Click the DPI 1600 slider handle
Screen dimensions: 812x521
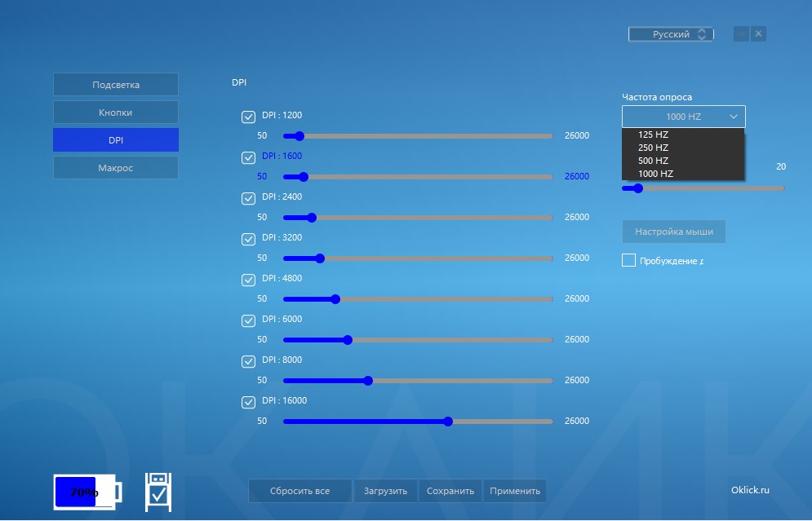tap(304, 177)
